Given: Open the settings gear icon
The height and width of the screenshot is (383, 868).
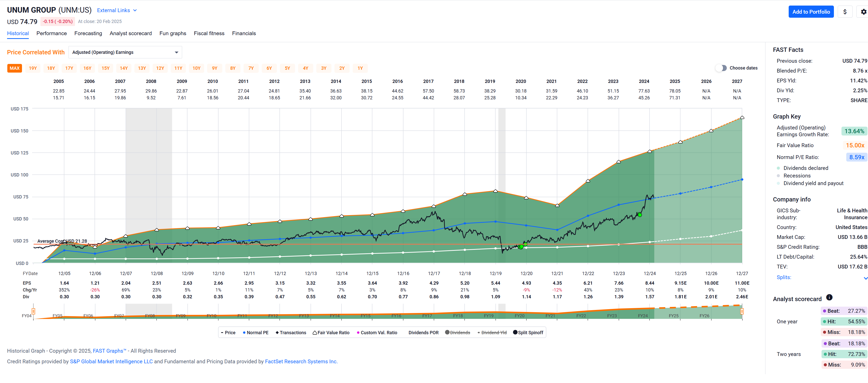Looking at the screenshot, I should coord(863,12).
